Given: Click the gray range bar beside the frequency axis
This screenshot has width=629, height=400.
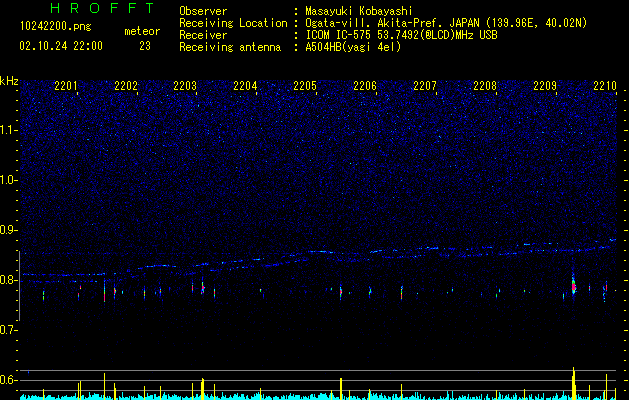Looking at the screenshot, I should (19, 286).
